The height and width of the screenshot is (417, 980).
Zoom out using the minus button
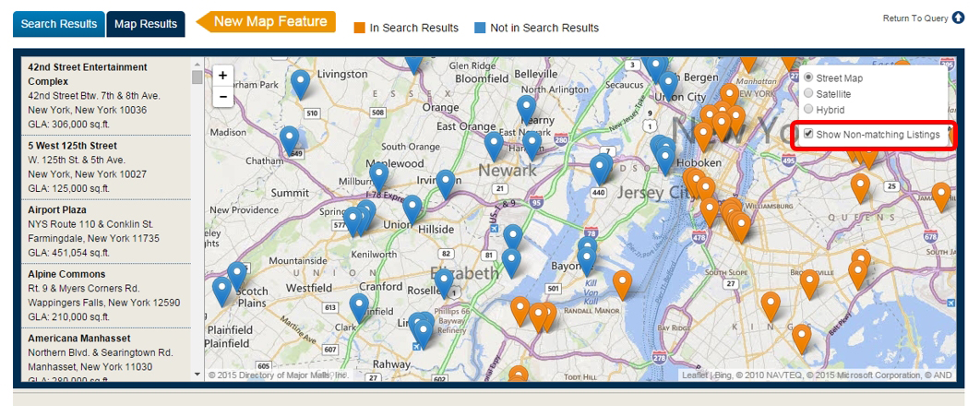pos(223,97)
